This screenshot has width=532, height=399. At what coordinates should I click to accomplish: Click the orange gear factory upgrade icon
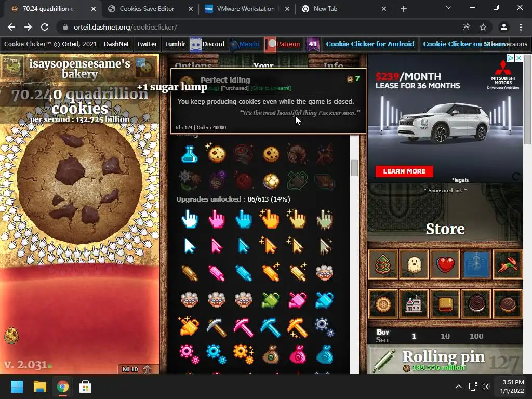243,354
